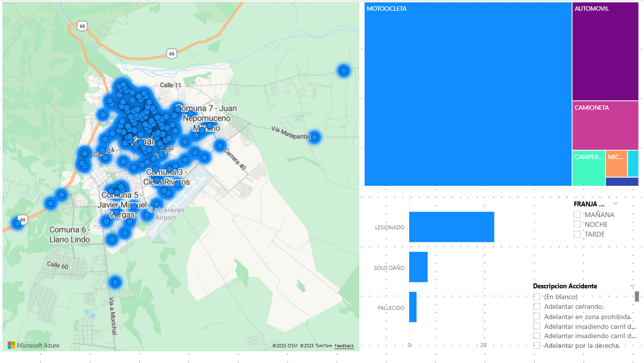The height and width of the screenshot is (363, 644).
Task: Click the Microsoft Azure logo on map
Action: 33,345
